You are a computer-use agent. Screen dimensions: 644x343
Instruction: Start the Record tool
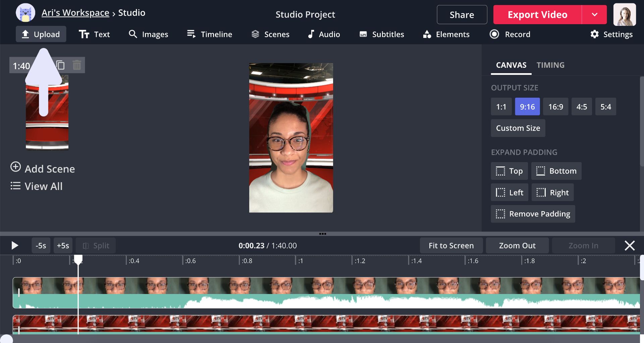pyautogui.click(x=510, y=34)
